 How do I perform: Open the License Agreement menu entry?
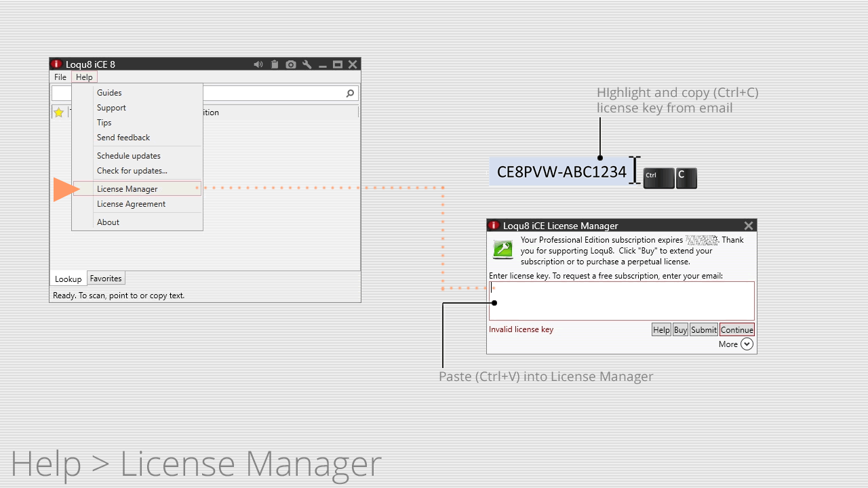coord(131,204)
